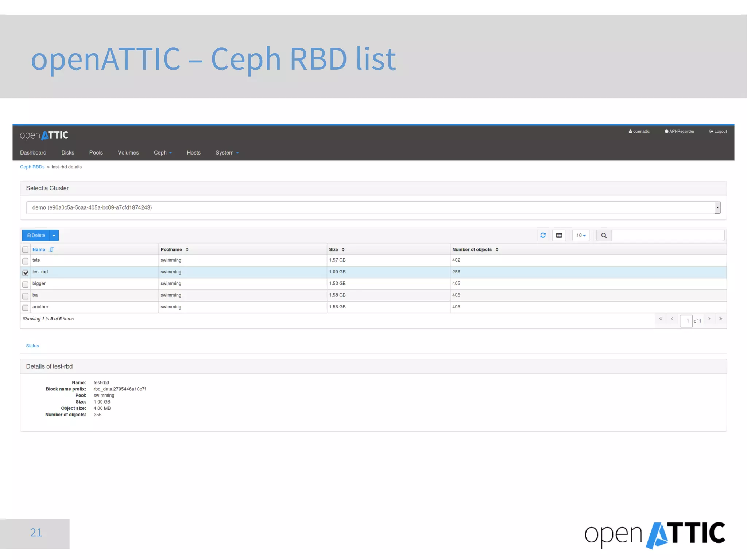Select the 'bigger' row name
Image resolution: width=747 pixels, height=560 pixels.
39,283
